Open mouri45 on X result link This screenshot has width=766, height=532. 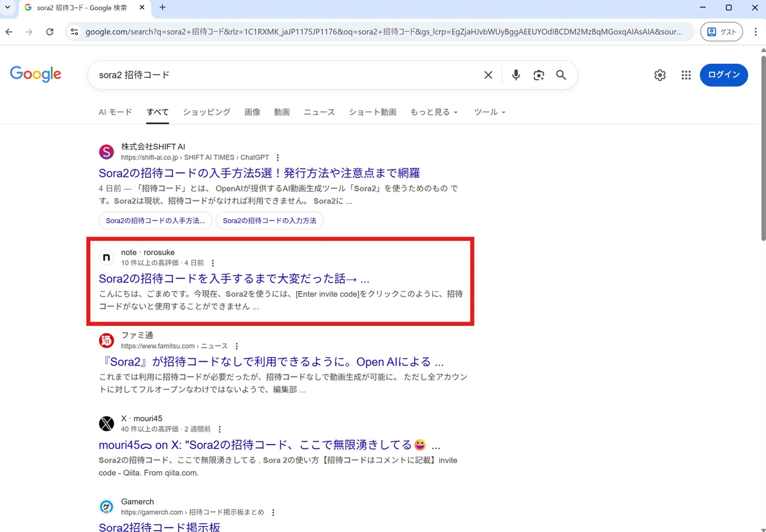[x=270, y=445]
